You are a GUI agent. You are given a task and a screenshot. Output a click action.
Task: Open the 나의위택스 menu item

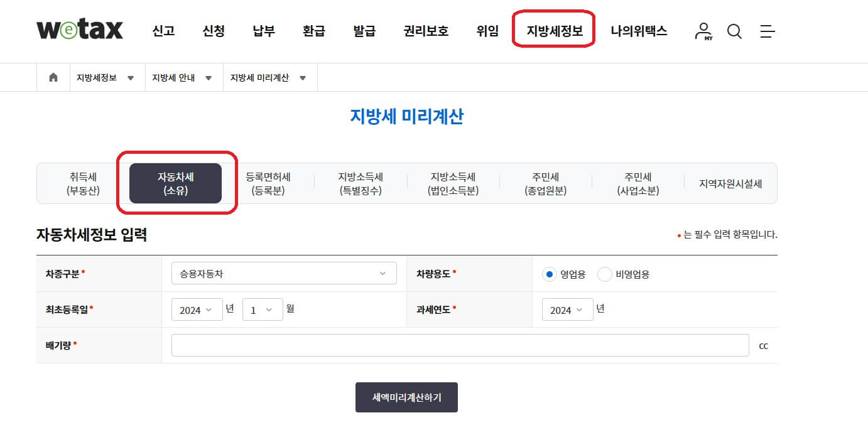pos(639,30)
